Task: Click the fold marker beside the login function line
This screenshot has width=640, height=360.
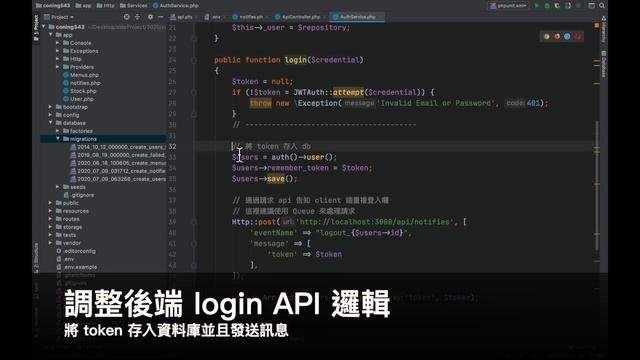Action: click(194, 60)
